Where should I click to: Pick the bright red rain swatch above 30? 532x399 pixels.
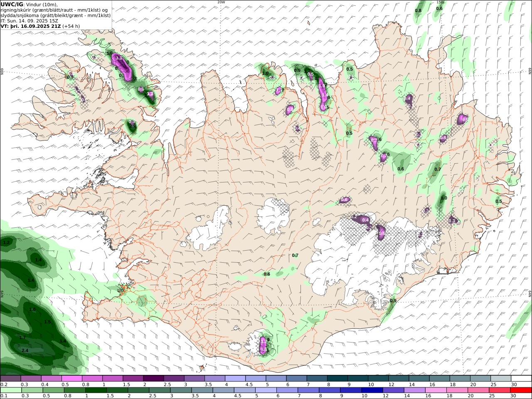pyautogui.click(x=521, y=390)
